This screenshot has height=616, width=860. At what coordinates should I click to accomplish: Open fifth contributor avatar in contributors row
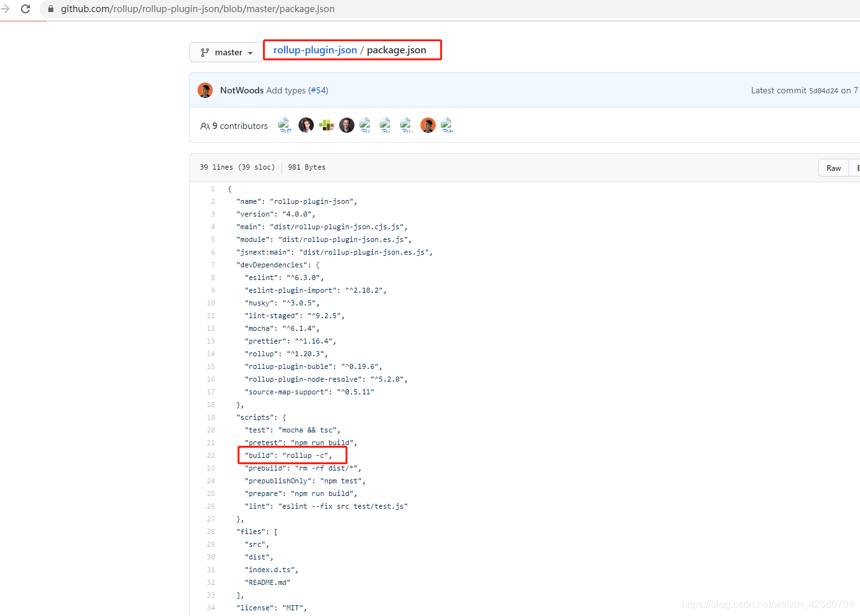pyautogui.click(x=365, y=125)
